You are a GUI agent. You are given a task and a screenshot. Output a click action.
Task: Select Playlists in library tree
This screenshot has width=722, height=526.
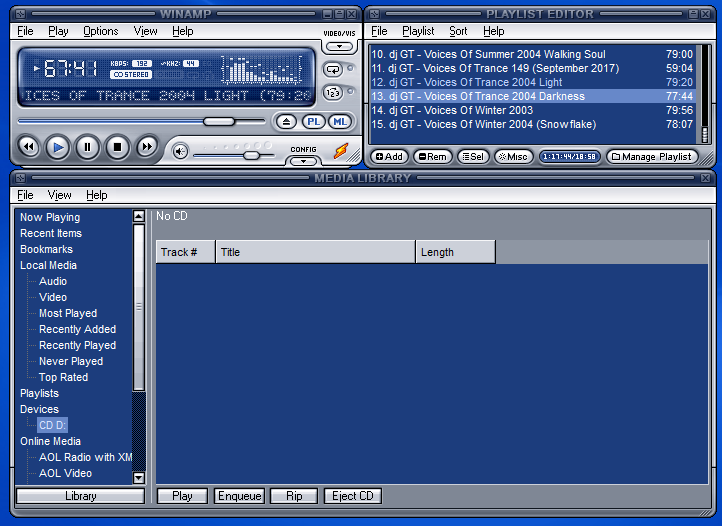40,393
